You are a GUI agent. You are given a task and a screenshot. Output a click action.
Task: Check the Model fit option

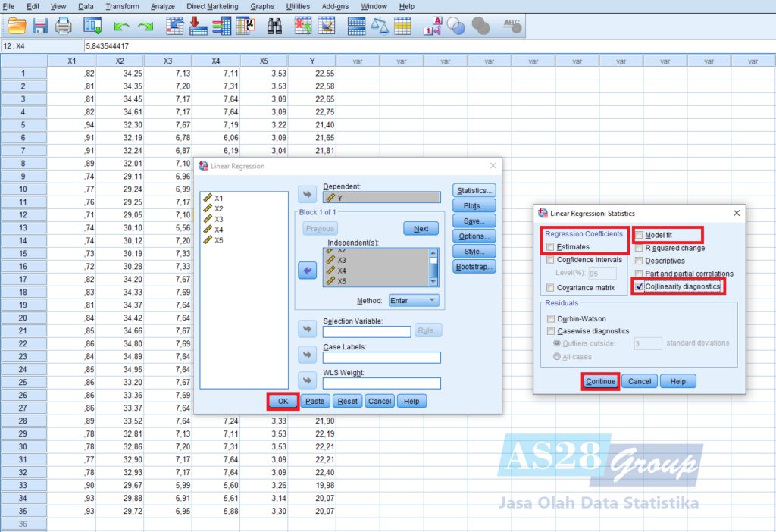pyautogui.click(x=640, y=236)
